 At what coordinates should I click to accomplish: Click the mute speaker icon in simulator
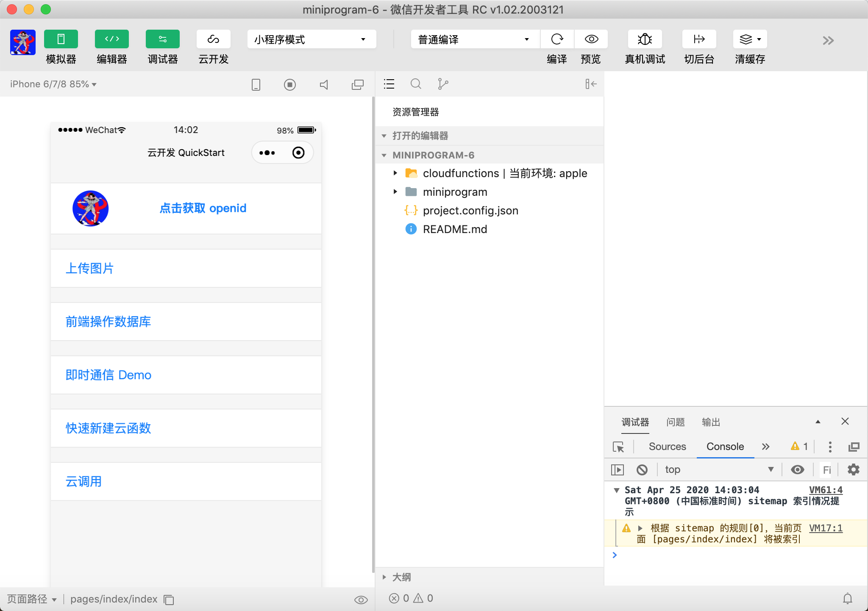coord(324,85)
